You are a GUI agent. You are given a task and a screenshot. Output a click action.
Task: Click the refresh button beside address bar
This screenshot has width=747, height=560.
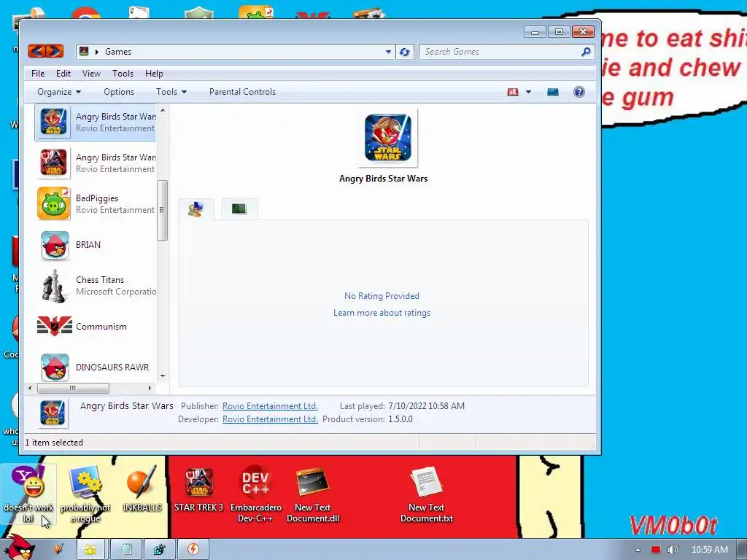click(404, 52)
